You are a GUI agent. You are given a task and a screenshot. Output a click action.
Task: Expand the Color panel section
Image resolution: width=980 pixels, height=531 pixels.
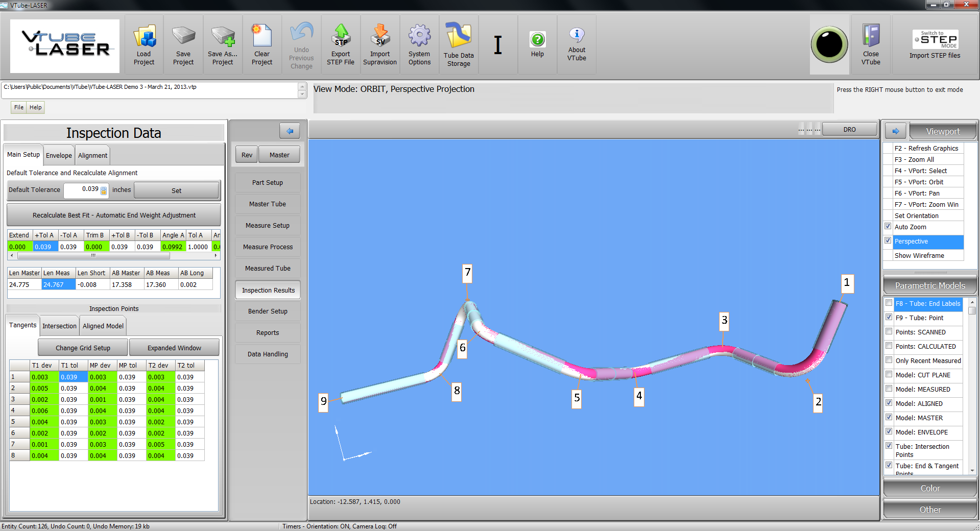pos(930,489)
